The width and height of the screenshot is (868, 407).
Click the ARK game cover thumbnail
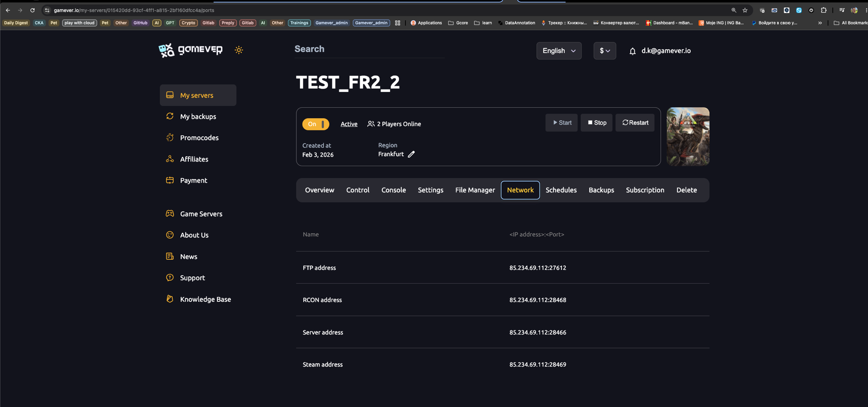click(x=688, y=137)
